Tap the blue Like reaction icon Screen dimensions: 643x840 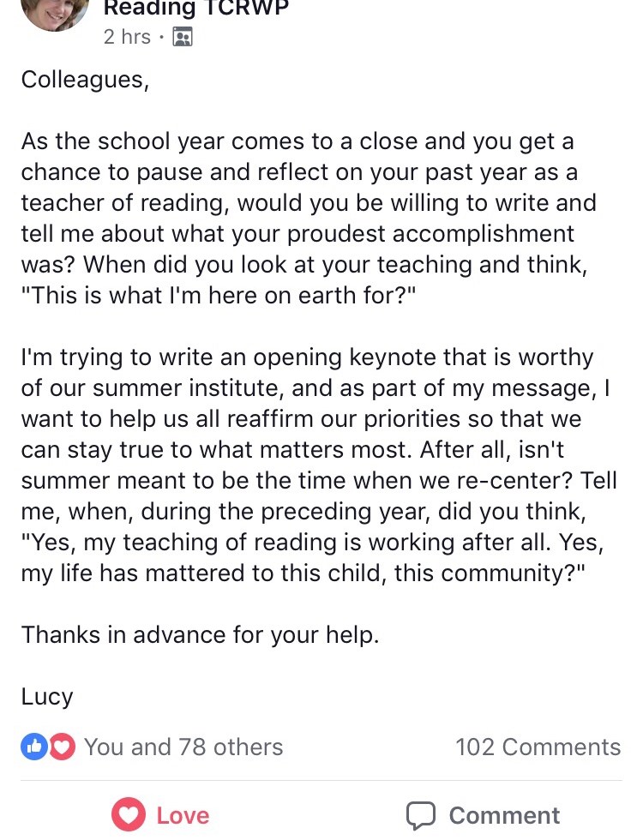pyautogui.click(x=34, y=747)
